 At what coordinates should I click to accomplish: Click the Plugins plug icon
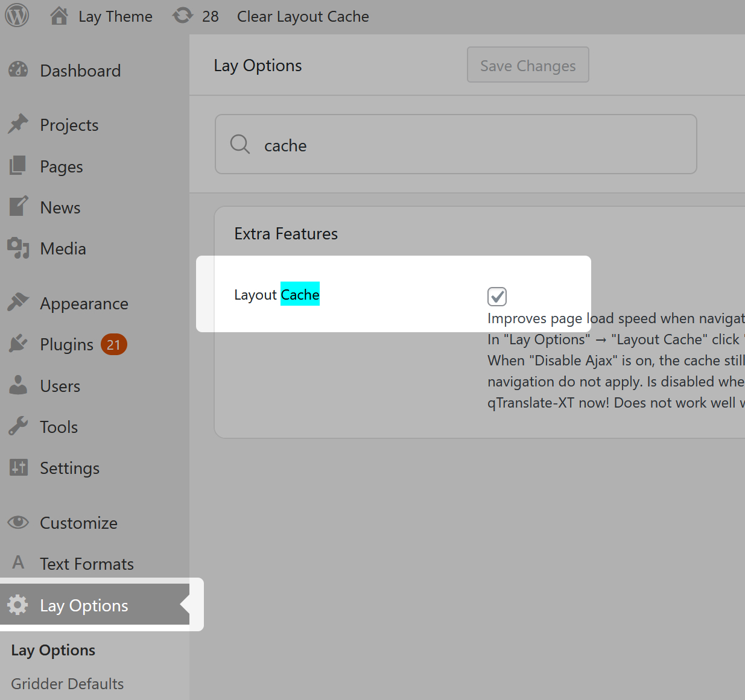tap(18, 344)
